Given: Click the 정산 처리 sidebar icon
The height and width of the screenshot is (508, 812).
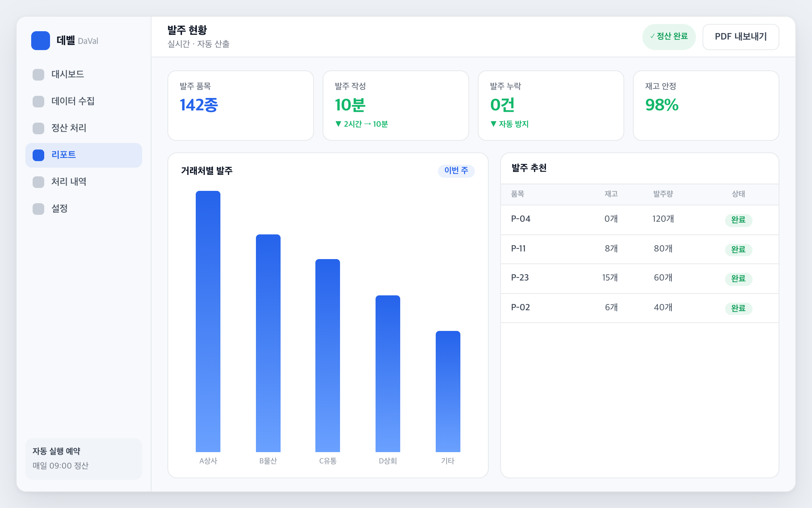Looking at the screenshot, I should click(x=38, y=128).
